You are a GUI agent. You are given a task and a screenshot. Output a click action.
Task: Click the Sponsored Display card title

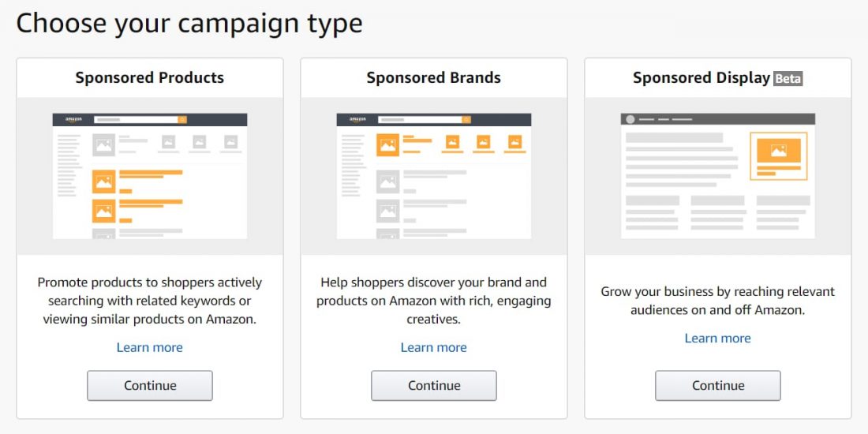click(x=702, y=77)
